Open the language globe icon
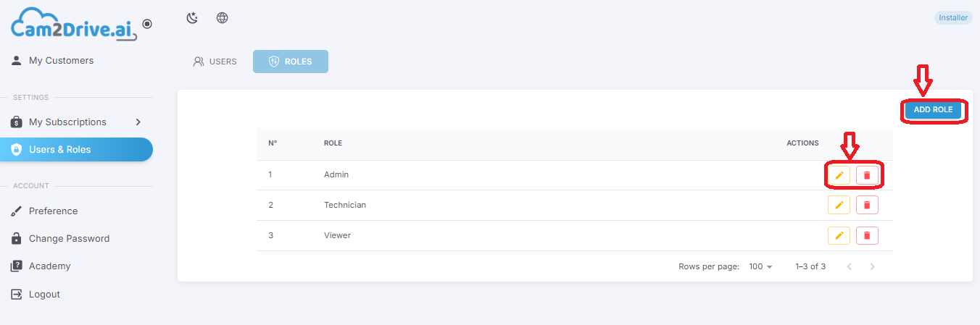The height and width of the screenshot is (325, 980). pos(223,18)
